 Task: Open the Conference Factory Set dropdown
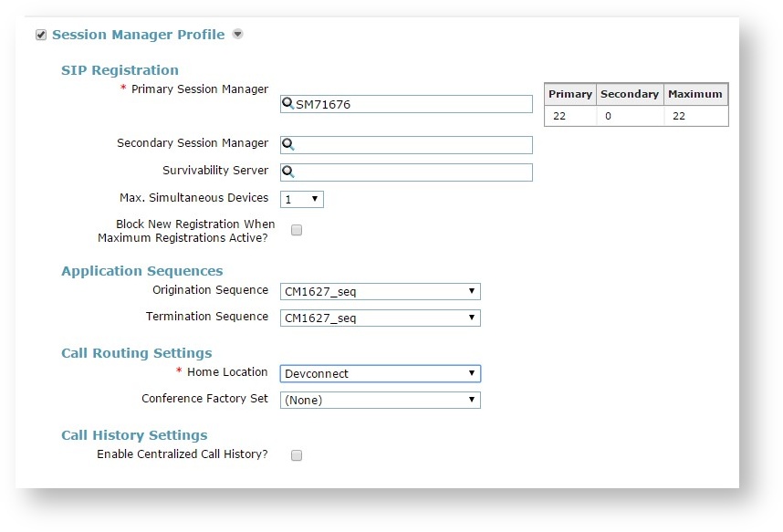380,400
